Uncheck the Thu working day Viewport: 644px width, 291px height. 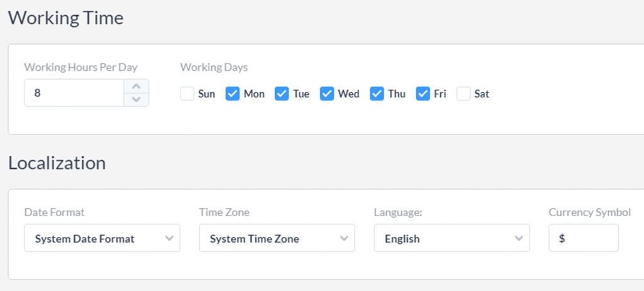tap(377, 94)
